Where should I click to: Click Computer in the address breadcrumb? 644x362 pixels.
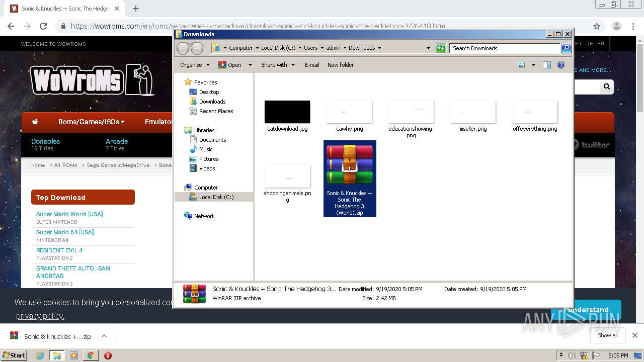tap(240, 48)
